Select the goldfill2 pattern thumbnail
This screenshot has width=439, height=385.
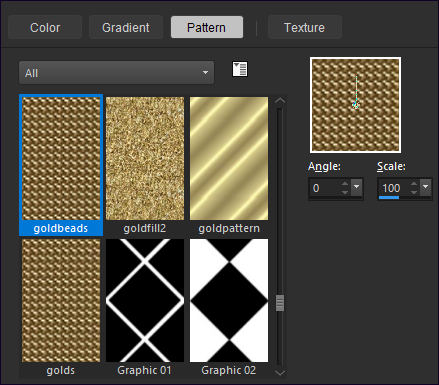coord(145,158)
